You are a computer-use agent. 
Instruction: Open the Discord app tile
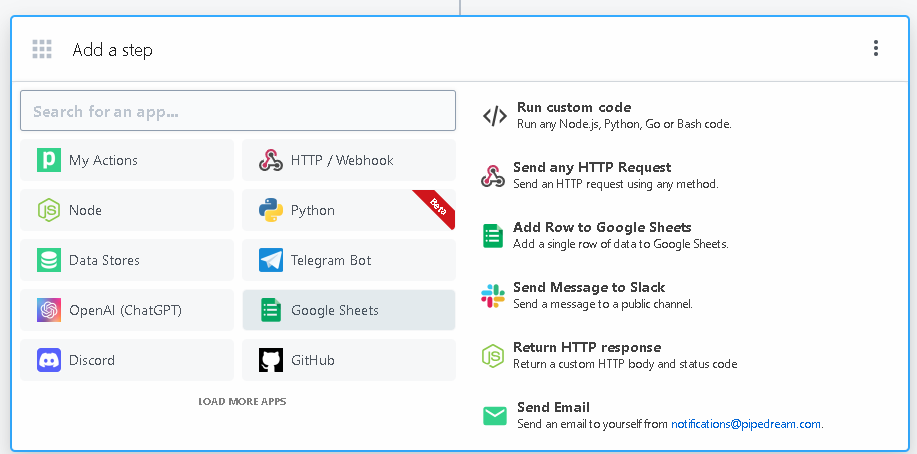[127, 360]
